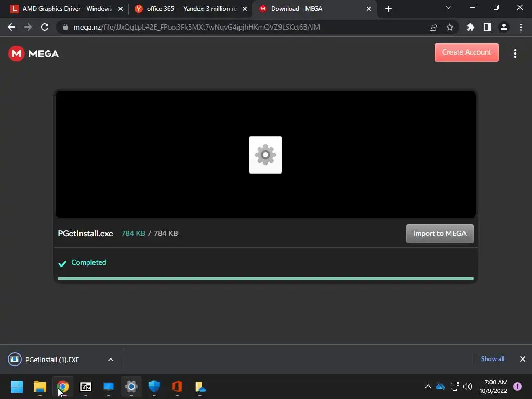Open Windows Start menu
The height and width of the screenshot is (399, 532).
17,387
